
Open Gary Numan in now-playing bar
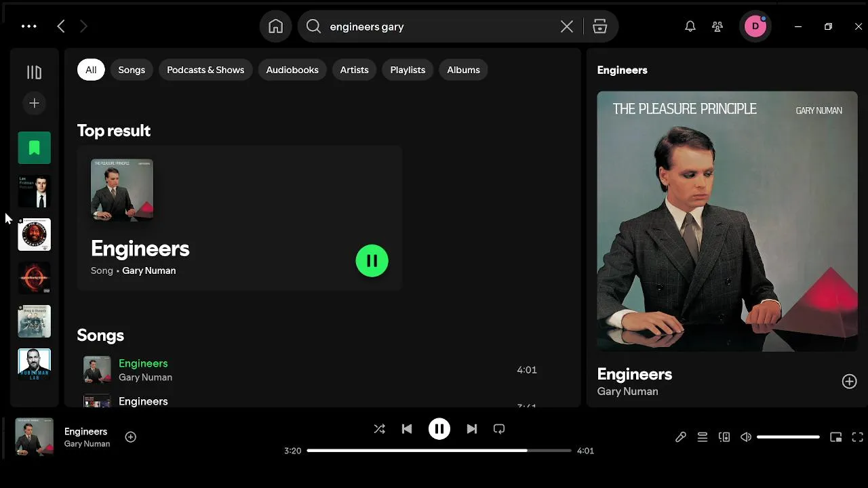(x=87, y=444)
